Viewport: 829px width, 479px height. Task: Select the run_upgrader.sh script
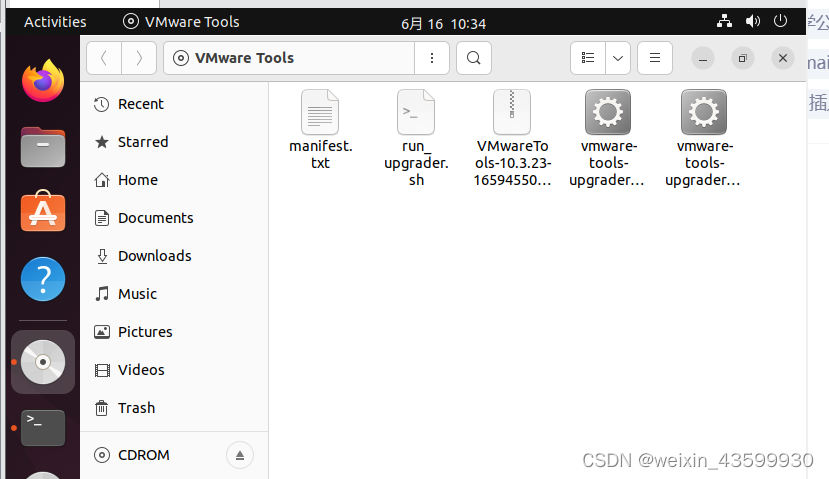[x=416, y=139]
